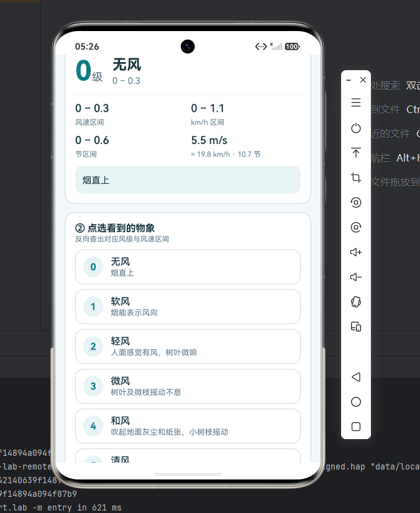420x513 pixels.
Task: Click the 无风 title in the result card
Action: 127,65
